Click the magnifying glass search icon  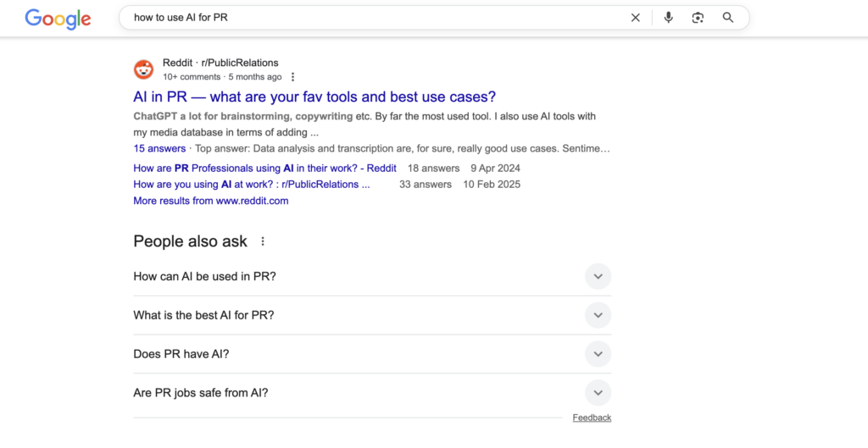pyautogui.click(x=728, y=18)
